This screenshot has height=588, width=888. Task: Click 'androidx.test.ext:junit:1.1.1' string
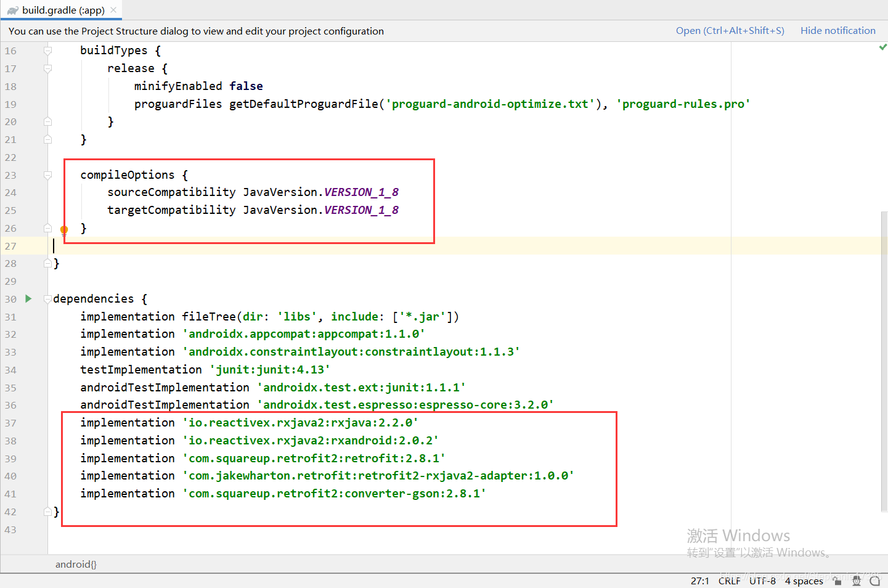[x=361, y=388]
